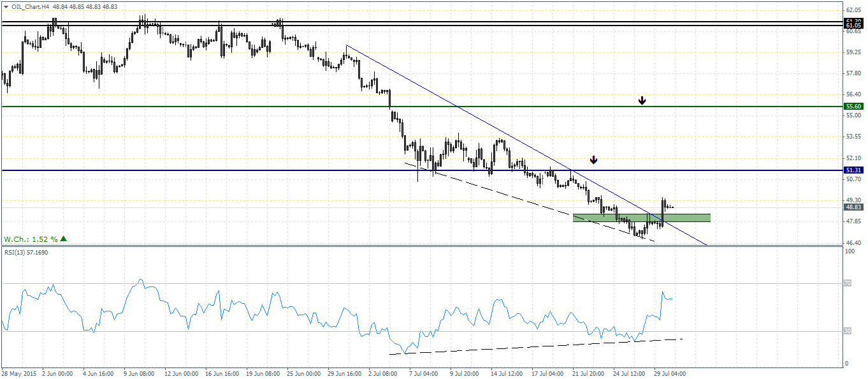The height and width of the screenshot is (379, 868).
Task: Click the 46.40 price on the axis
Action: (x=853, y=243)
